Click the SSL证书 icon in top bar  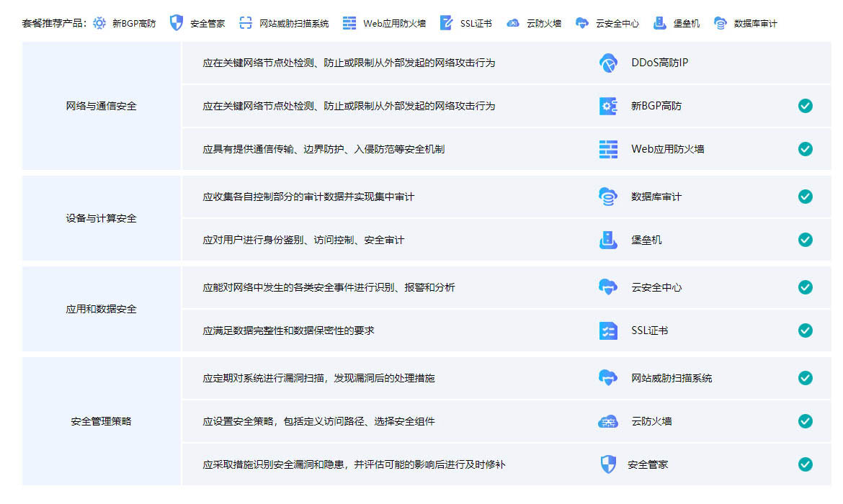tap(446, 22)
